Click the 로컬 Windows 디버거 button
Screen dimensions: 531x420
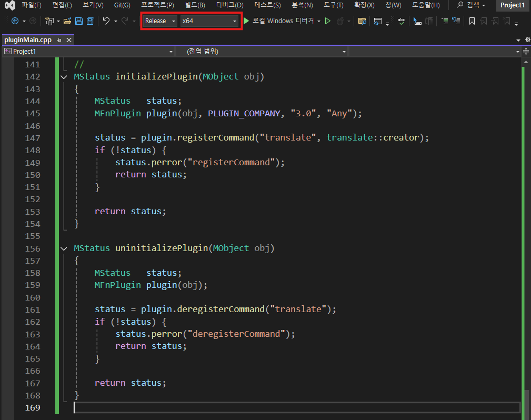(283, 21)
